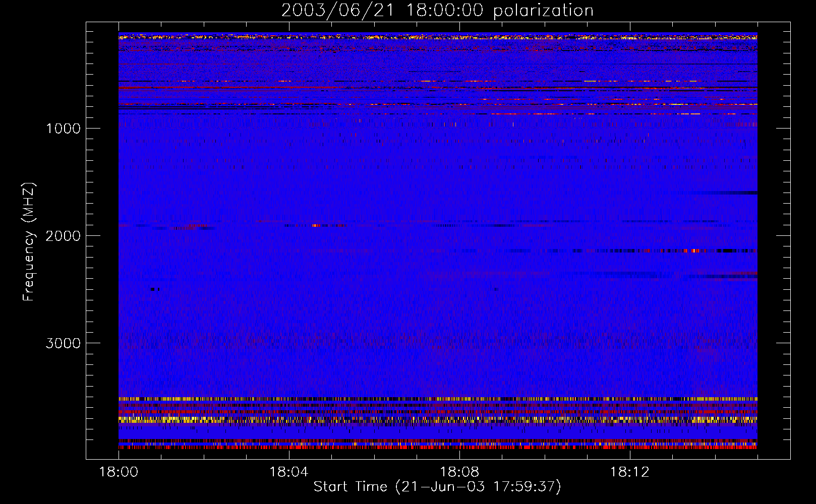Click the bright yellow burst just after 18:04

(x=316, y=225)
